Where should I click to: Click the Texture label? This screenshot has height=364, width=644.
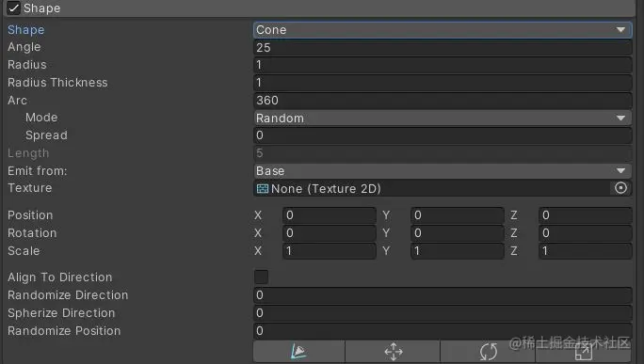click(29, 188)
